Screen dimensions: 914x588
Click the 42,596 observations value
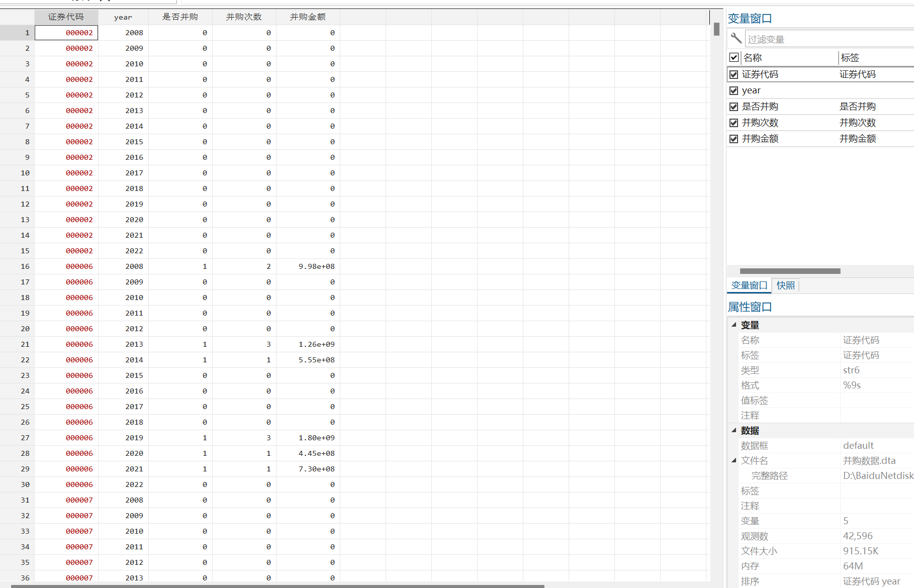[858, 536]
